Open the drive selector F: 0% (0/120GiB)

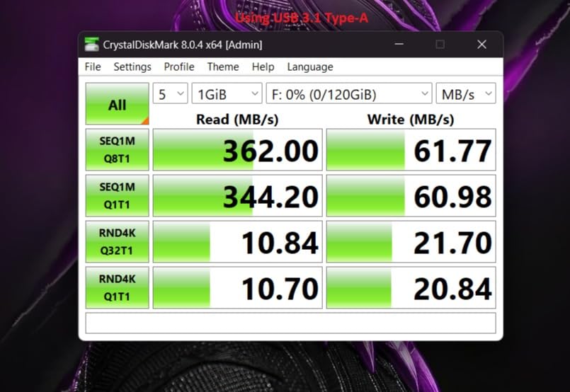(x=349, y=93)
